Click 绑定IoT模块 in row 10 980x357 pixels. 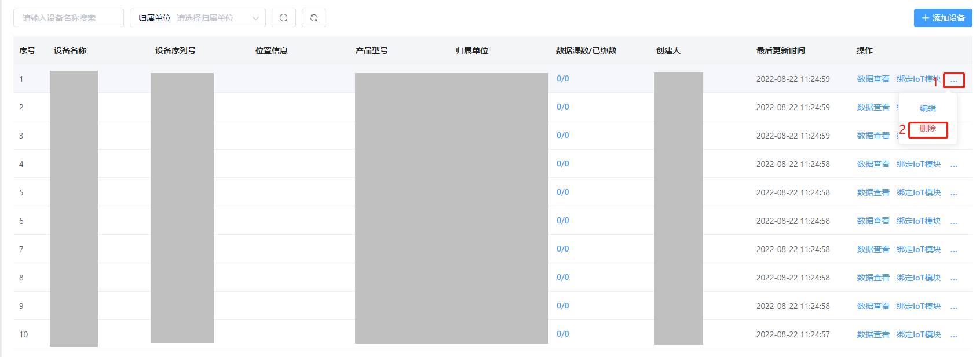919,334
